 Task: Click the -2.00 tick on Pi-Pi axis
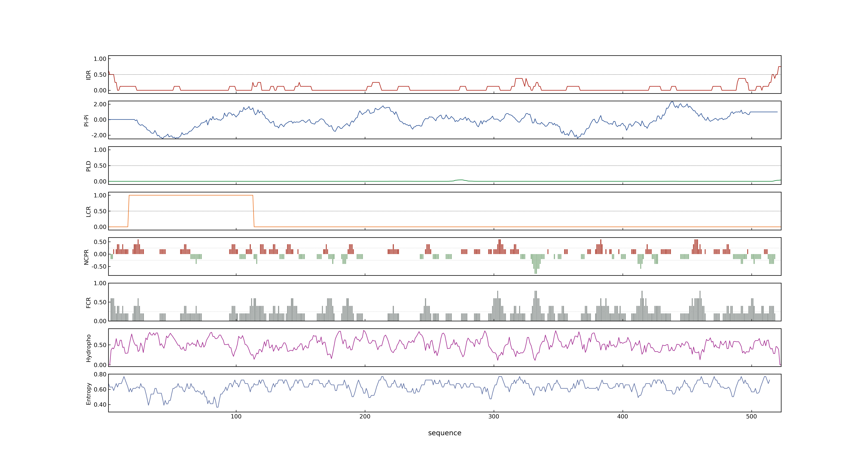tap(99, 135)
